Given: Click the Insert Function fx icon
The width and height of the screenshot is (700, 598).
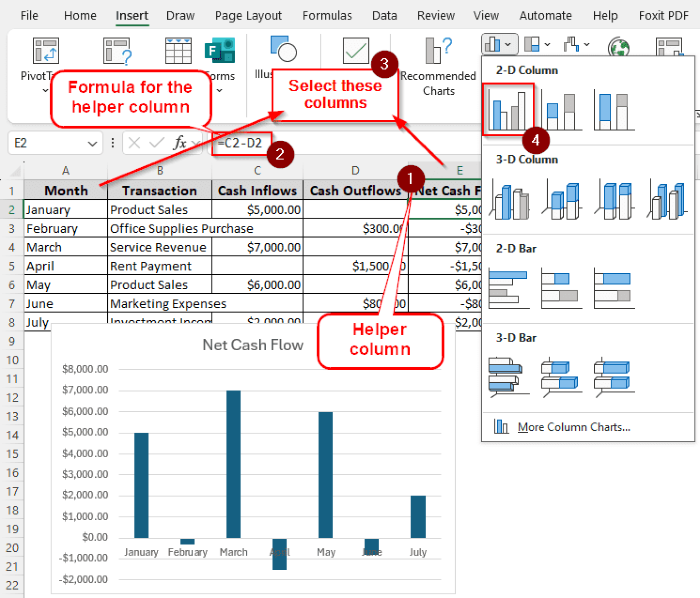Looking at the screenshot, I should [x=181, y=143].
